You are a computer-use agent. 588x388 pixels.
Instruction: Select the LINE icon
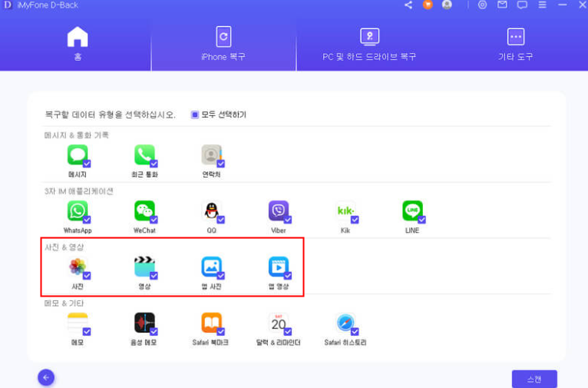pyautogui.click(x=412, y=211)
